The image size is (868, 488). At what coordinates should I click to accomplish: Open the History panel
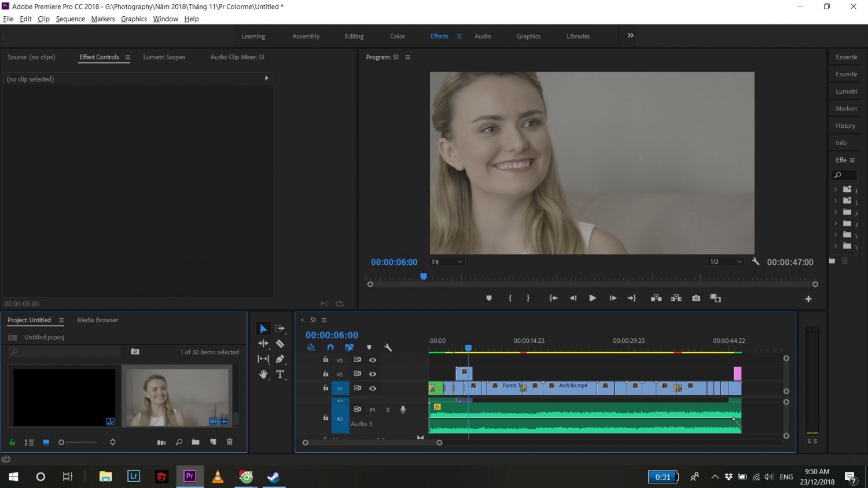click(x=845, y=126)
